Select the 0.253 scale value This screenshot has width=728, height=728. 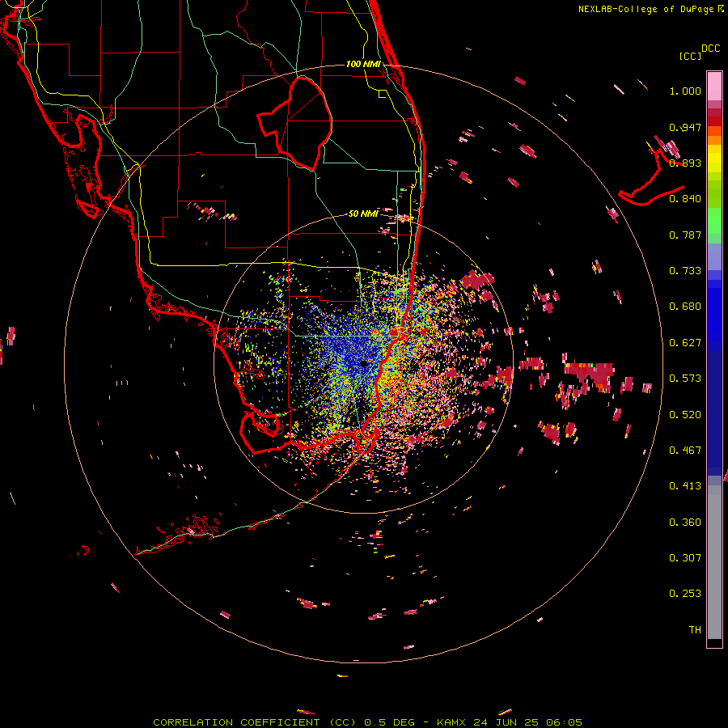685,594
